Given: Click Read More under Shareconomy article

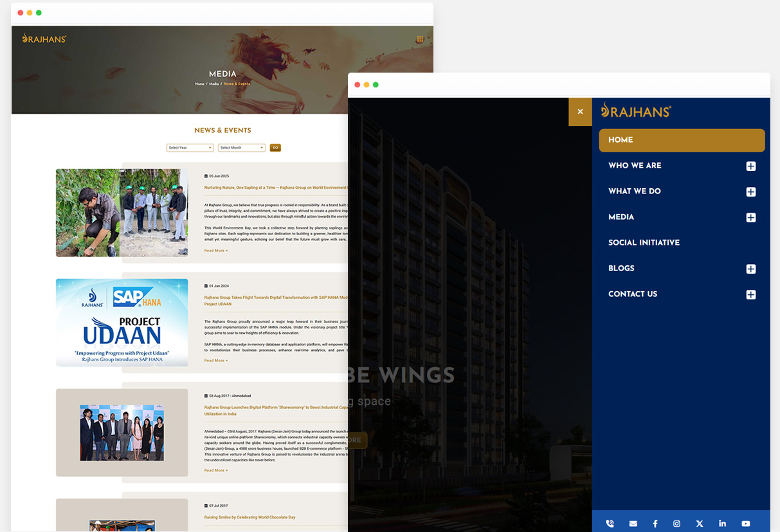Looking at the screenshot, I should click(x=216, y=470).
